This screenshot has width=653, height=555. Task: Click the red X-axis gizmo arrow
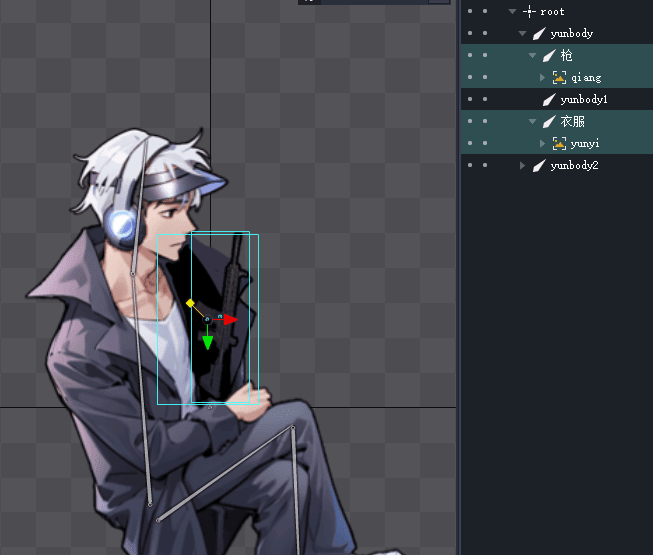pyautogui.click(x=231, y=319)
